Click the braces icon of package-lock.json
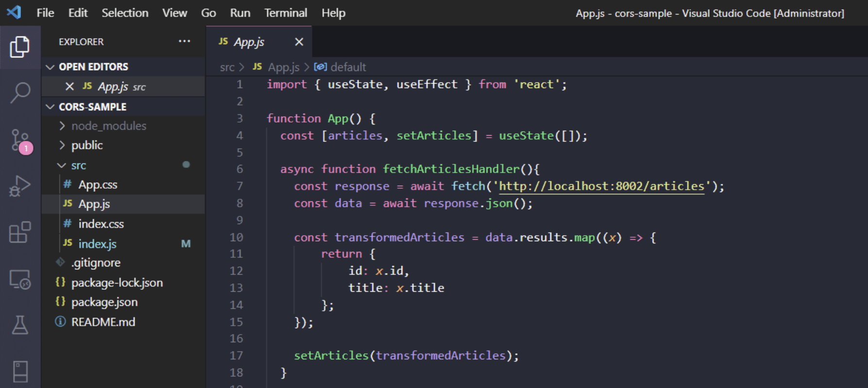 (60, 282)
